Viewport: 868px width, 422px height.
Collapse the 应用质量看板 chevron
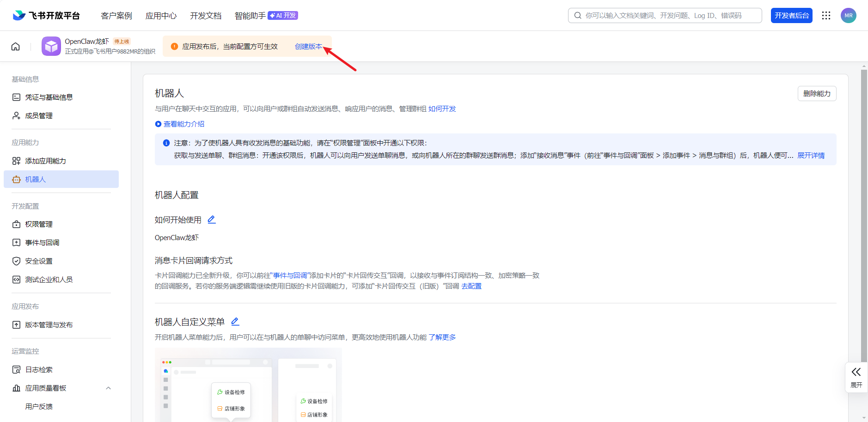pyautogui.click(x=108, y=388)
